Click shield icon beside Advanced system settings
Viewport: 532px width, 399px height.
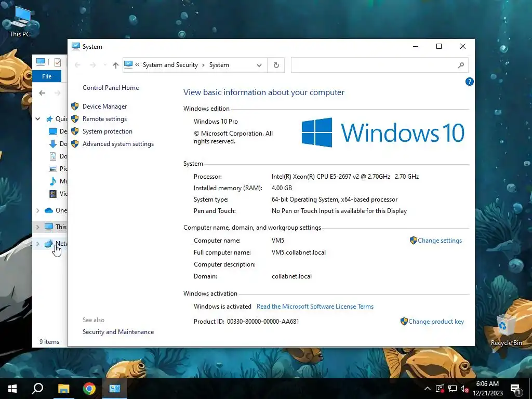click(75, 144)
